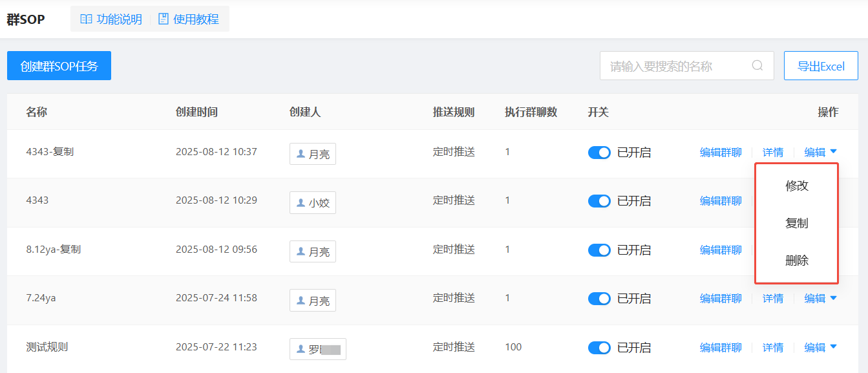The width and height of the screenshot is (868, 373).
Task: Open 编辑群聊 for 测试规则
Action: 721,348
